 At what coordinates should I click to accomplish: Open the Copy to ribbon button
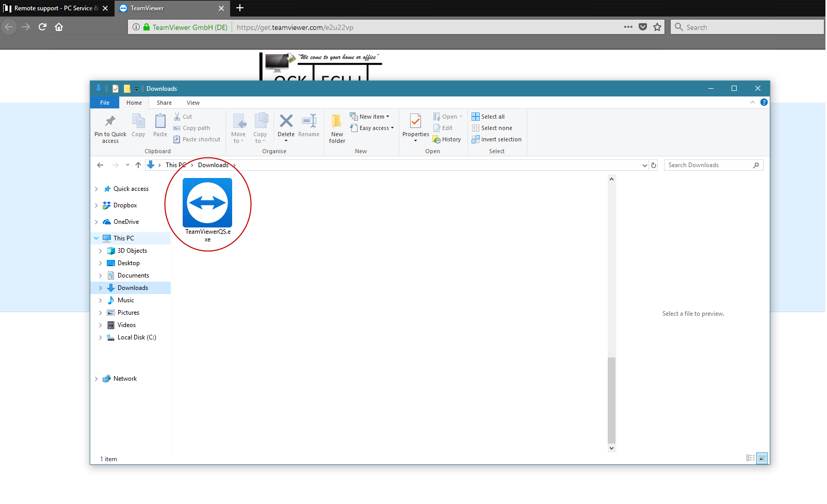pyautogui.click(x=261, y=128)
